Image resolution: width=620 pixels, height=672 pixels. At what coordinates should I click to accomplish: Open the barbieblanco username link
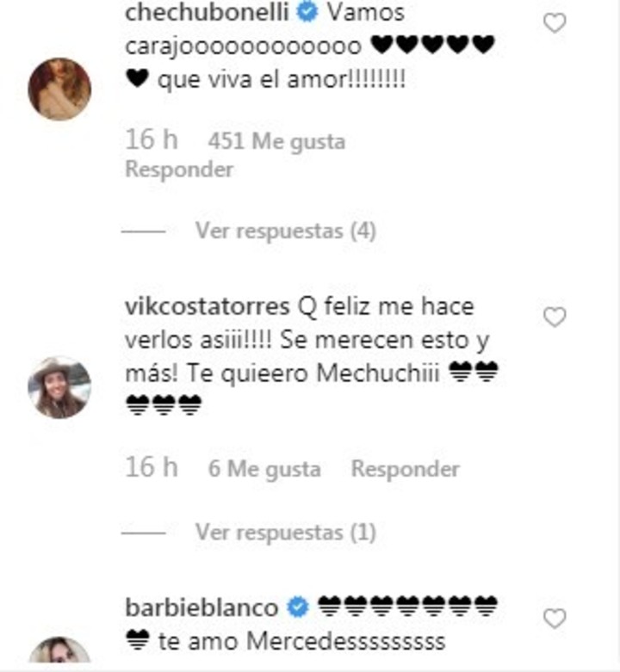(x=201, y=607)
